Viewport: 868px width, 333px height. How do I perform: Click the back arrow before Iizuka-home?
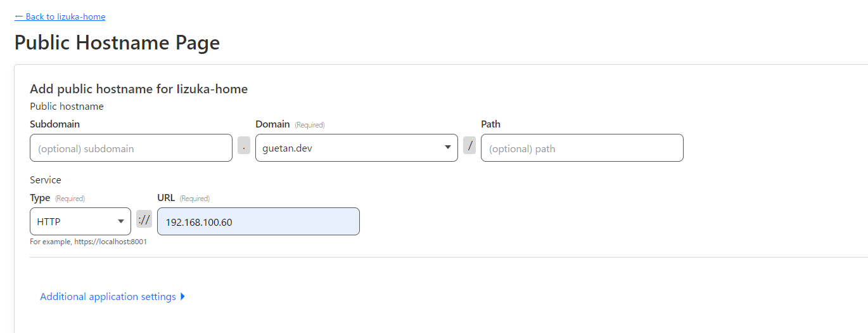pyautogui.click(x=19, y=16)
